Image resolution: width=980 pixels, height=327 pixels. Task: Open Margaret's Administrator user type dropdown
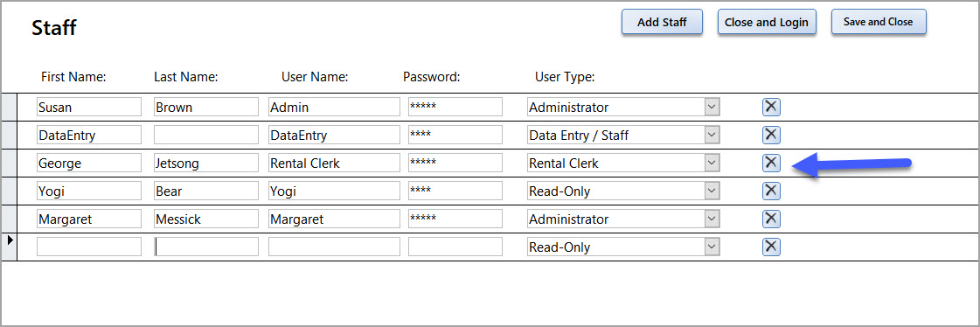pos(712,219)
